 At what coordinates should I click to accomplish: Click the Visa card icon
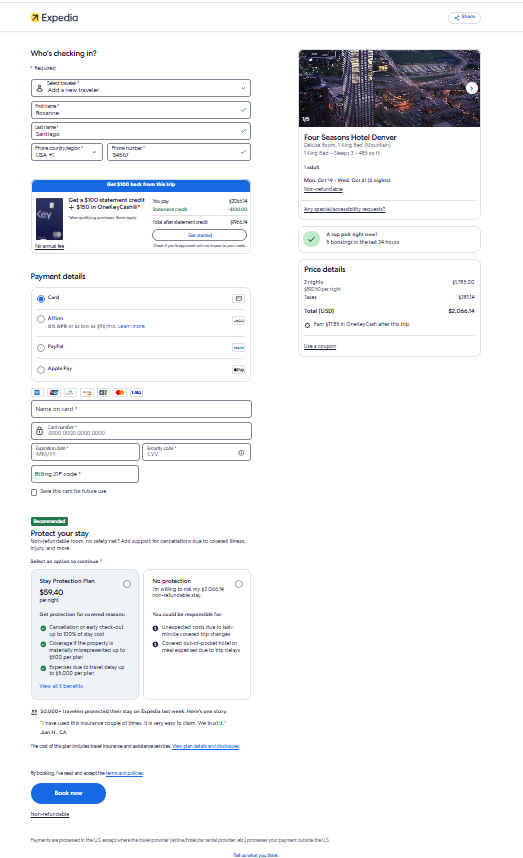tap(136, 392)
